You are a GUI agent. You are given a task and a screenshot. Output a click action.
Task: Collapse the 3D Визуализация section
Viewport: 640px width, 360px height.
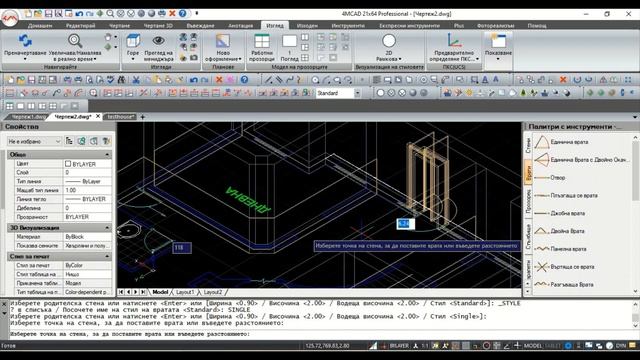click(x=107, y=228)
